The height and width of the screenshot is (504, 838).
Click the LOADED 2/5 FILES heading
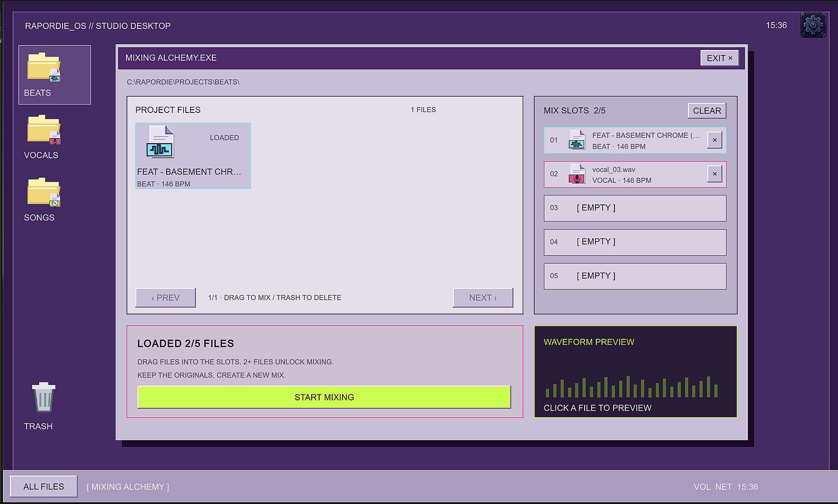[x=186, y=343]
